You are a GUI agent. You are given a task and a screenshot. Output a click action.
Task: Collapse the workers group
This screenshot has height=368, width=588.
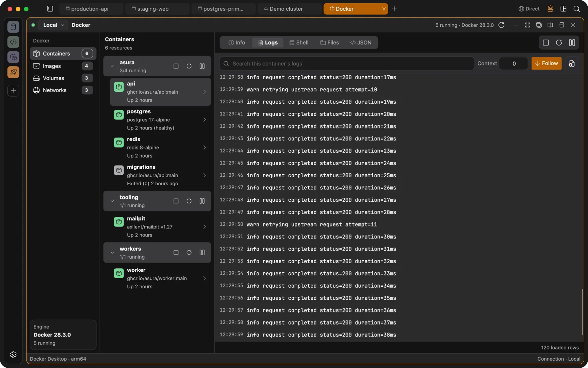coord(112,253)
